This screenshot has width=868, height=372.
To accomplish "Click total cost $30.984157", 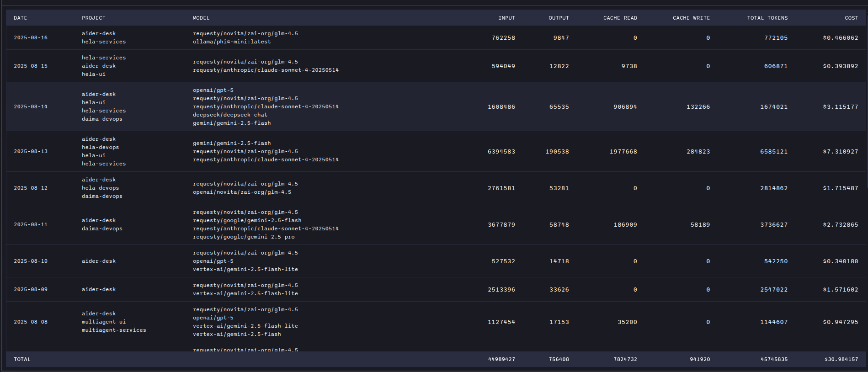I will point(841,359).
